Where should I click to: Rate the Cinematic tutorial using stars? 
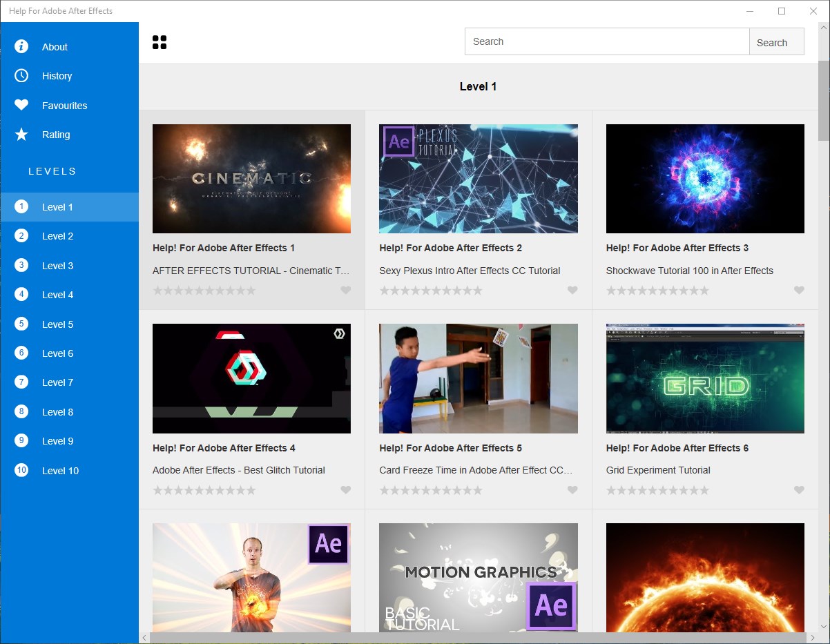click(x=204, y=291)
